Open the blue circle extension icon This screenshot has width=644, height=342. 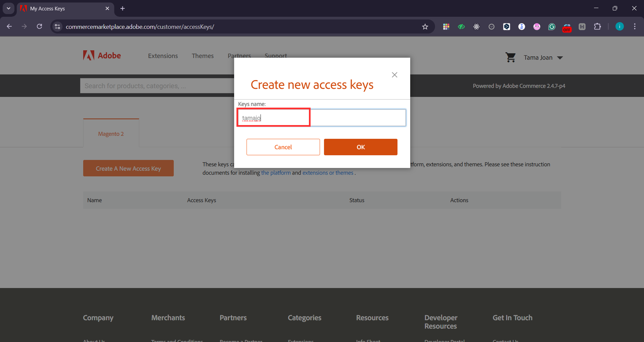(x=522, y=26)
